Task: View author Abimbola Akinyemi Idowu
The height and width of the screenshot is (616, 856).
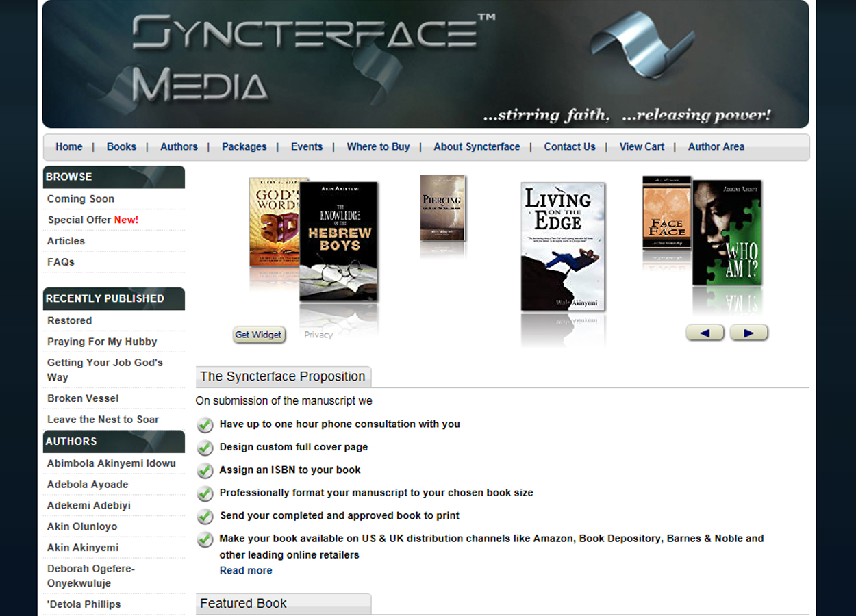Action: coord(112,463)
